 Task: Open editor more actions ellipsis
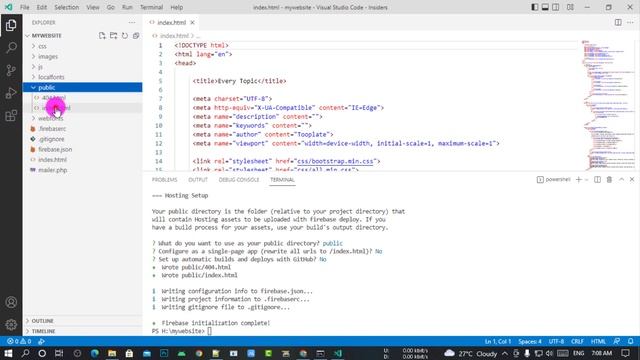point(630,22)
